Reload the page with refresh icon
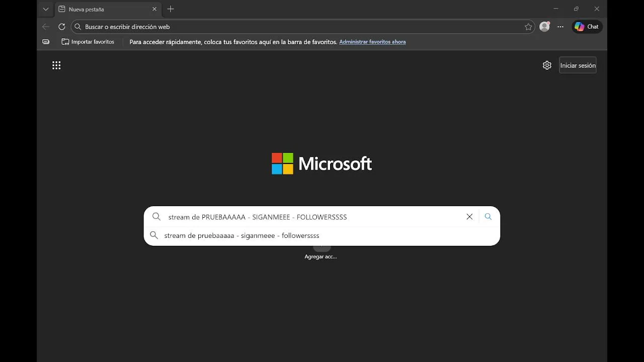Screen dimensions: 644x362 [x=62, y=27]
